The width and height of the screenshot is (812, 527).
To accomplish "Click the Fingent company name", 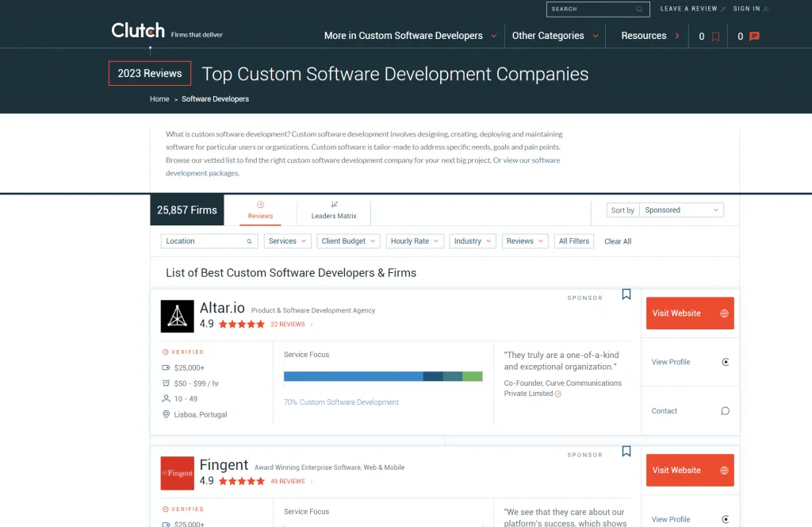I will coord(224,465).
